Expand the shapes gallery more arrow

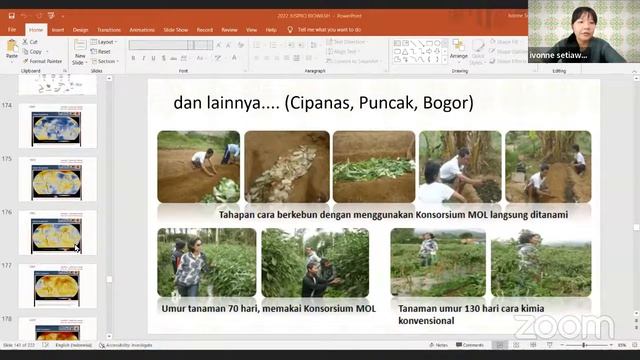point(445,60)
